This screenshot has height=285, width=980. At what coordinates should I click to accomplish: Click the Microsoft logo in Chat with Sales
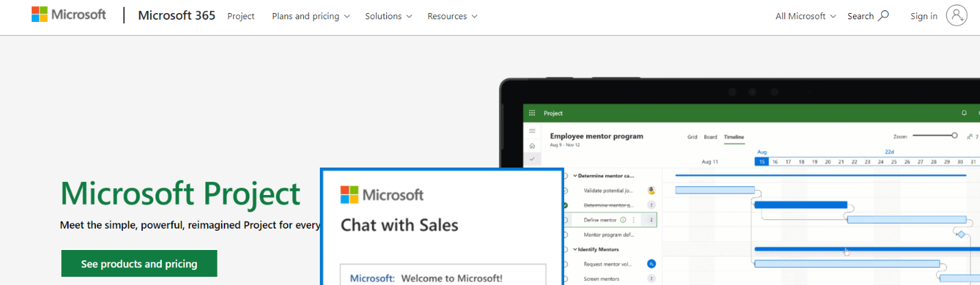tap(382, 194)
